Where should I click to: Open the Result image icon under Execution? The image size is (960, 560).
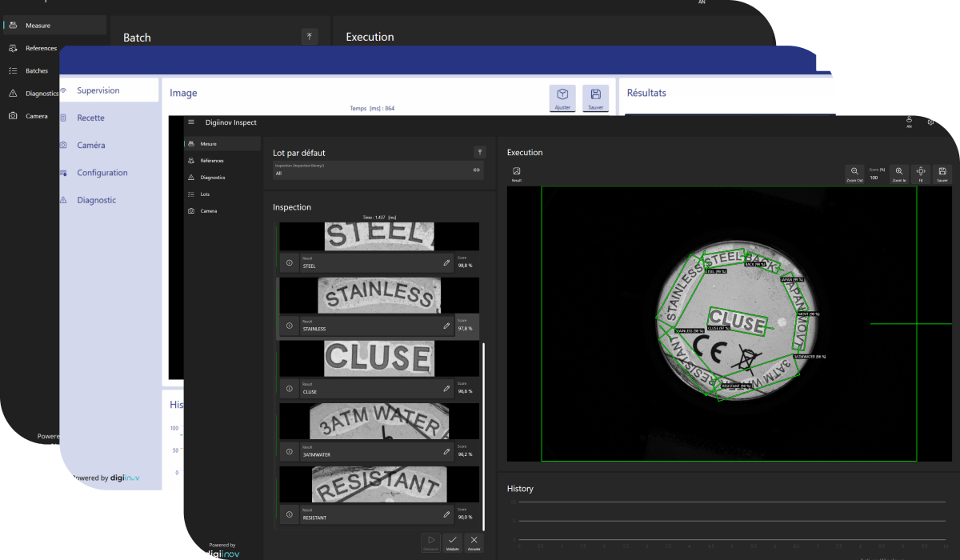coord(517,171)
